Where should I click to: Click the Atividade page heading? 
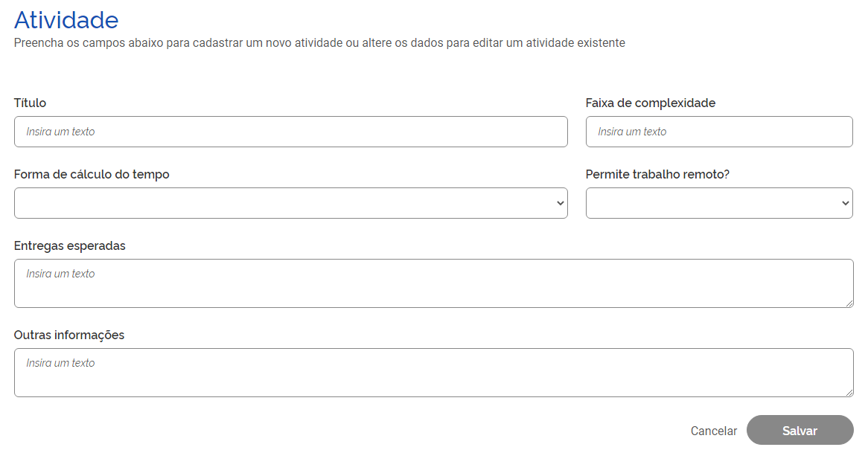[x=66, y=19]
